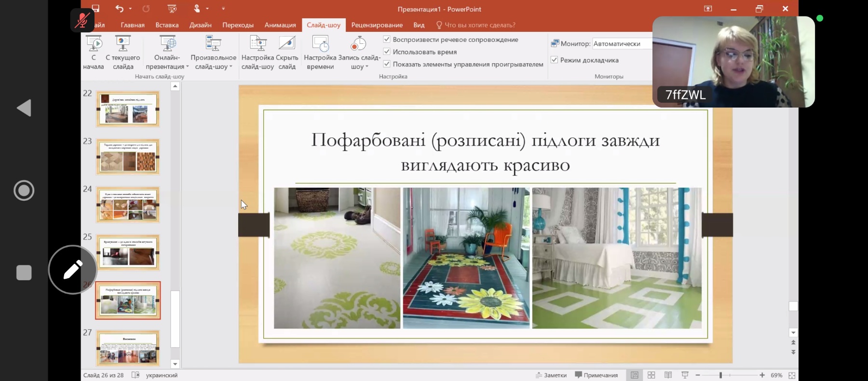Switch to reading view in status bar
Image resolution: width=868 pixels, height=381 pixels.
point(668,375)
